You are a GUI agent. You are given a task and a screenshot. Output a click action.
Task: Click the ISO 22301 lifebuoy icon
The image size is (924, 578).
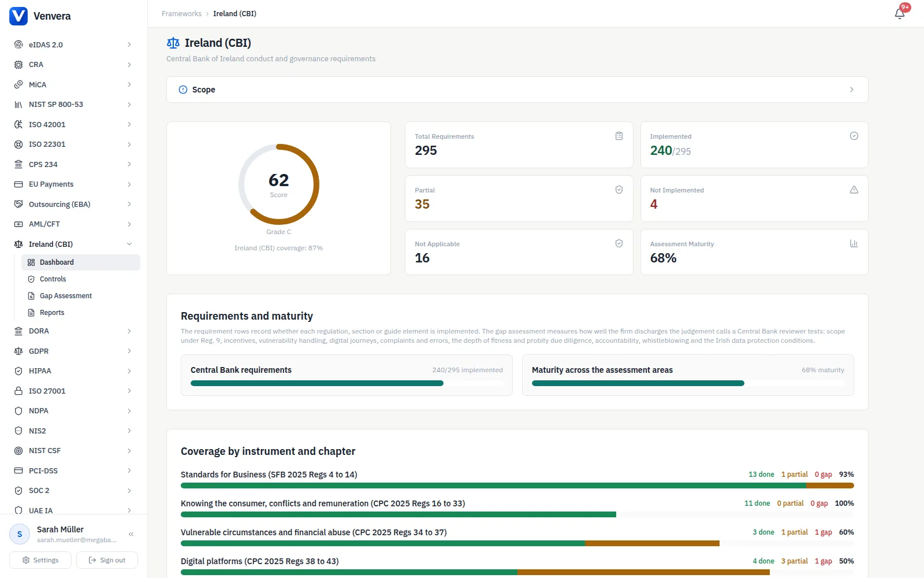point(18,144)
